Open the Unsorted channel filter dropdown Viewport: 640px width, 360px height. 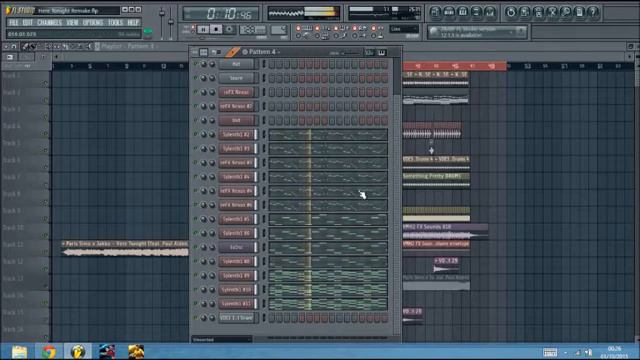pos(222,339)
